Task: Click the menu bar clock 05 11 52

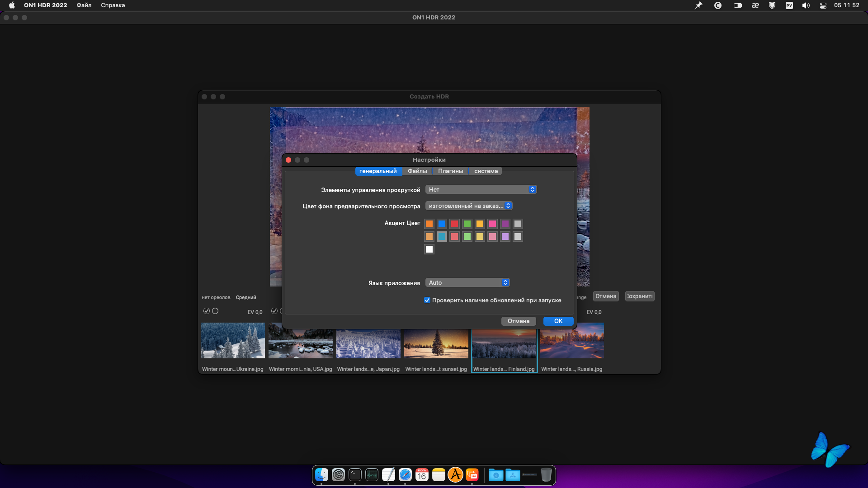Action: pyautogui.click(x=847, y=5)
